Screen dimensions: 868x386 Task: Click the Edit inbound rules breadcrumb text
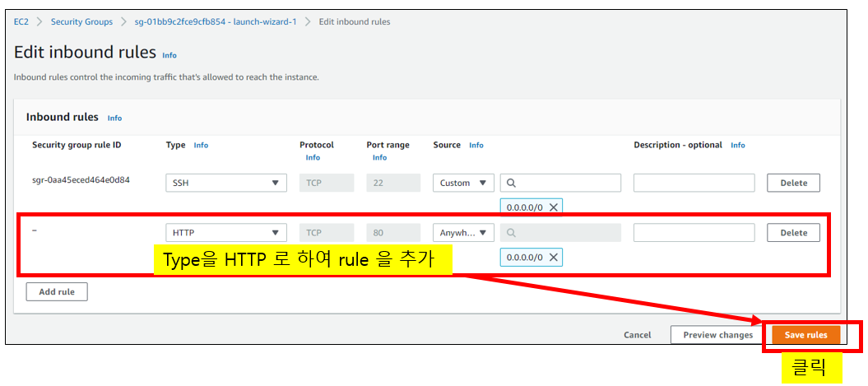(x=355, y=22)
